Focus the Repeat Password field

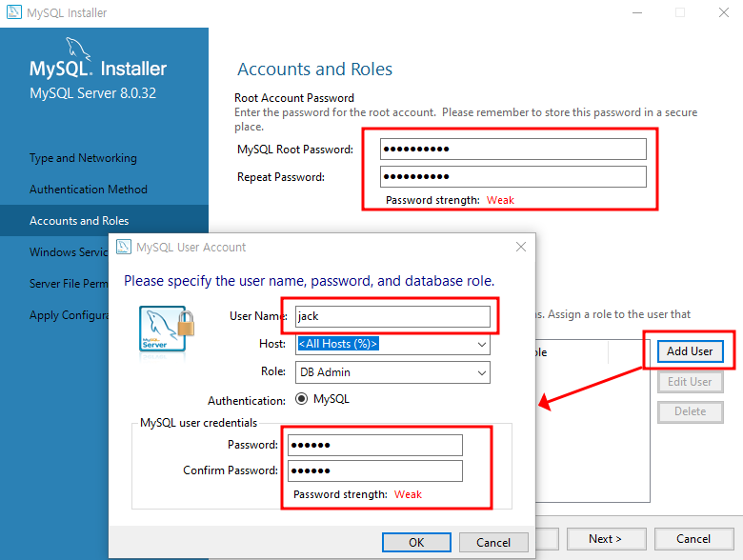click(x=513, y=177)
